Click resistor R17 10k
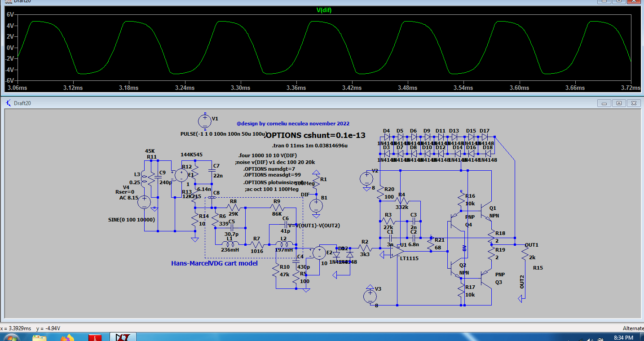The height and width of the screenshot is (341, 644). point(461,290)
